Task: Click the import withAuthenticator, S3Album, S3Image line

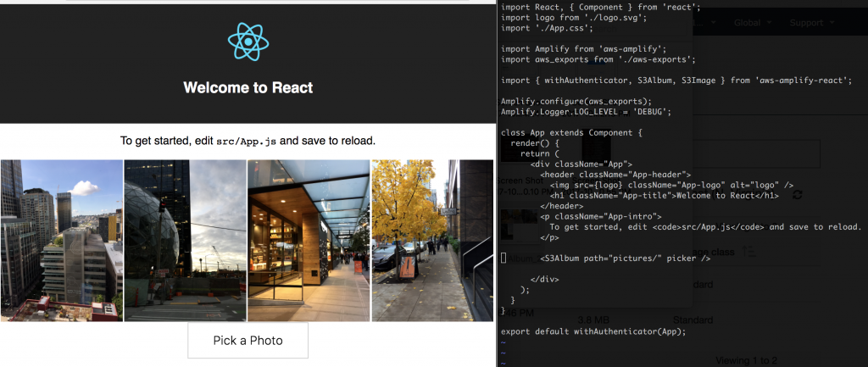Action: coord(676,81)
